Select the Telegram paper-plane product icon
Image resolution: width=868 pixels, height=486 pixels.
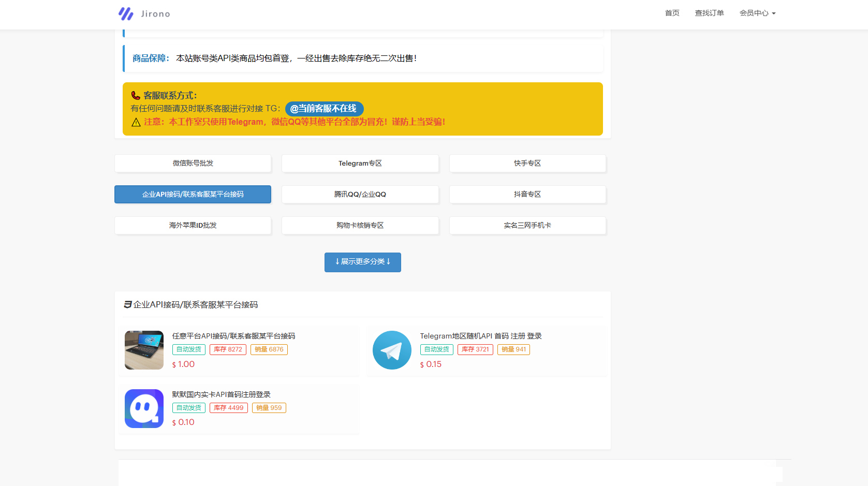coord(392,350)
